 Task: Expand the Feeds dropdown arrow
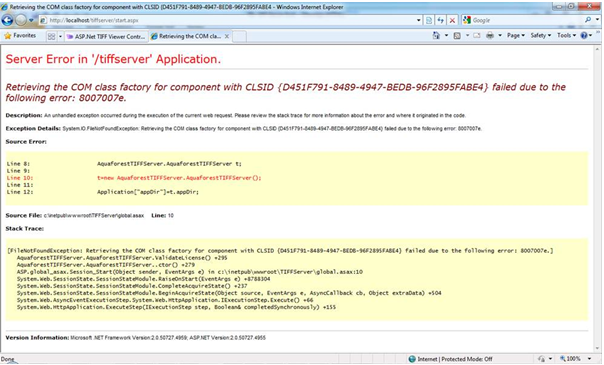pyautogui.click(x=467, y=35)
